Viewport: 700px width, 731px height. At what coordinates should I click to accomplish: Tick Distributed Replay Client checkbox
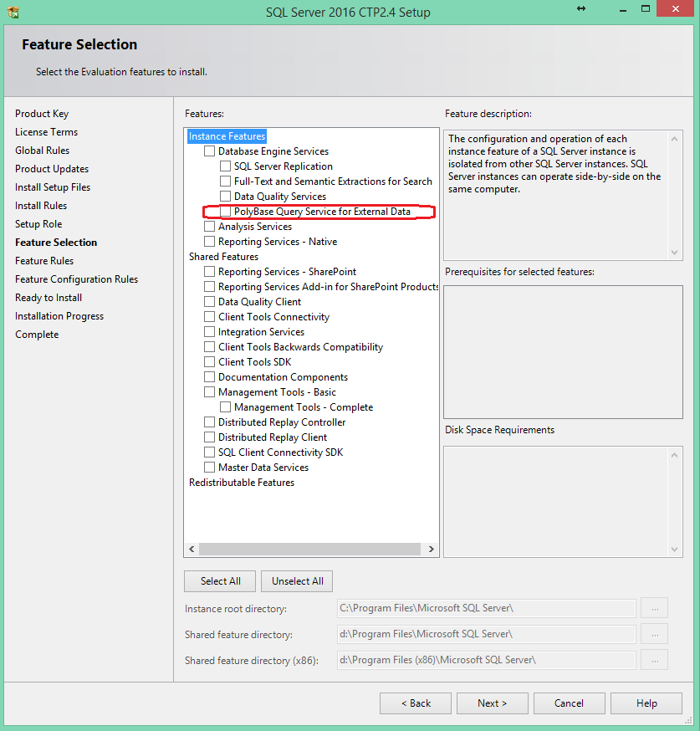210,437
